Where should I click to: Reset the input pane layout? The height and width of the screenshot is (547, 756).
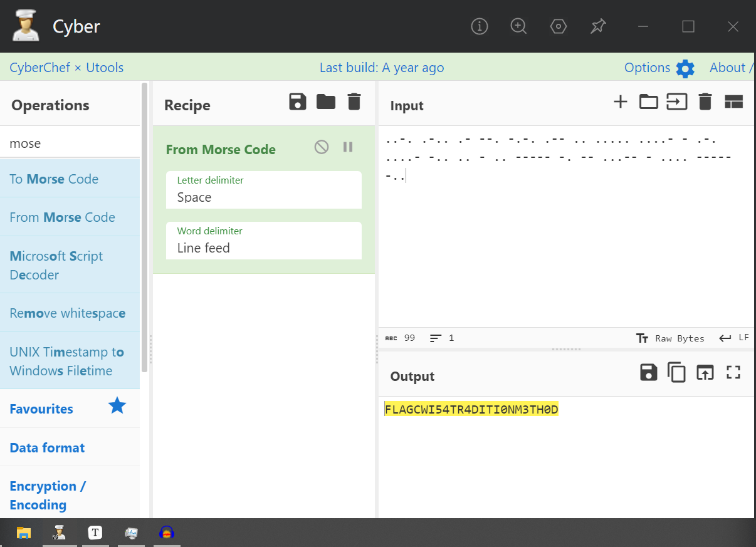tap(733, 102)
